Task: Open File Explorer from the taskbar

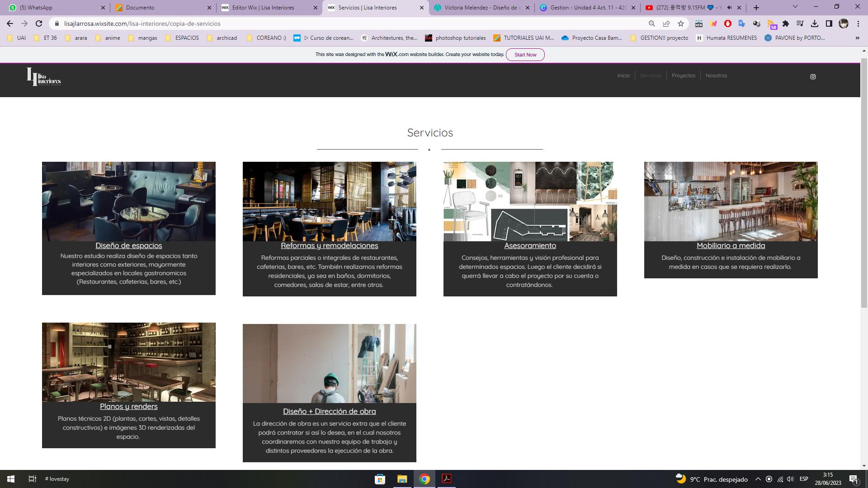Action: [x=402, y=479]
